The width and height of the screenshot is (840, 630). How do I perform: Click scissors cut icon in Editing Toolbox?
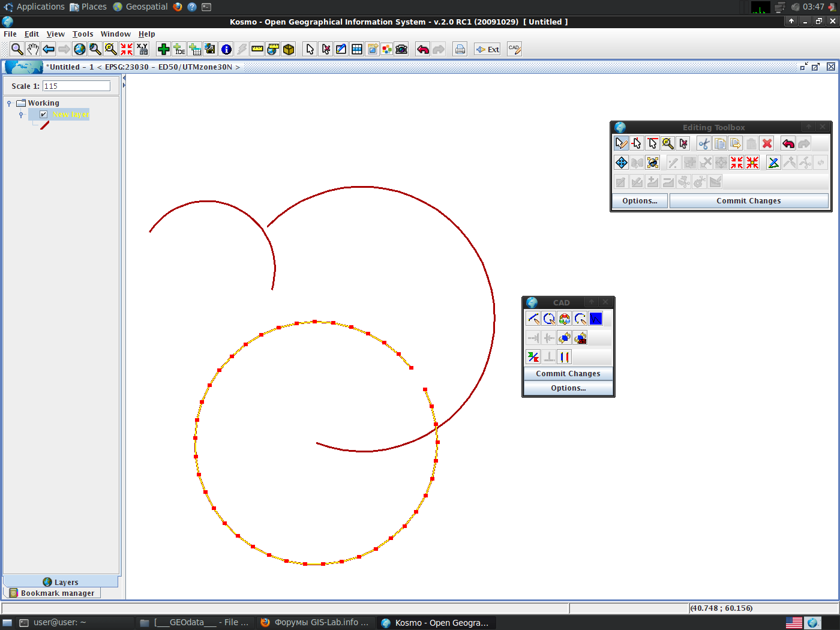tap(704, 143)
